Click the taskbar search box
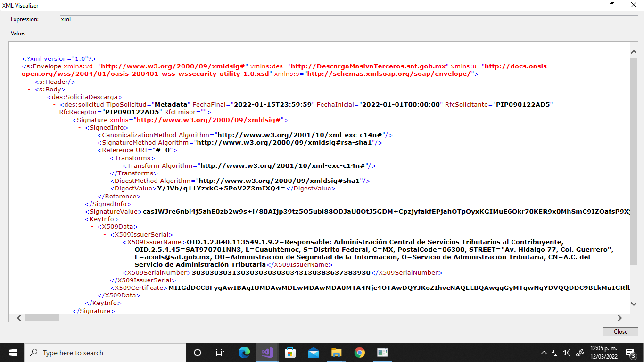The width and height of the screenshot is (644, 362). 104,353
